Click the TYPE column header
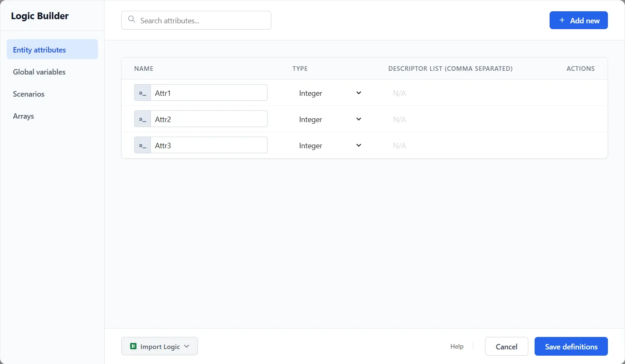Image resolution: width=625 pixels, height=364 pixels. (x=300, y=68)
